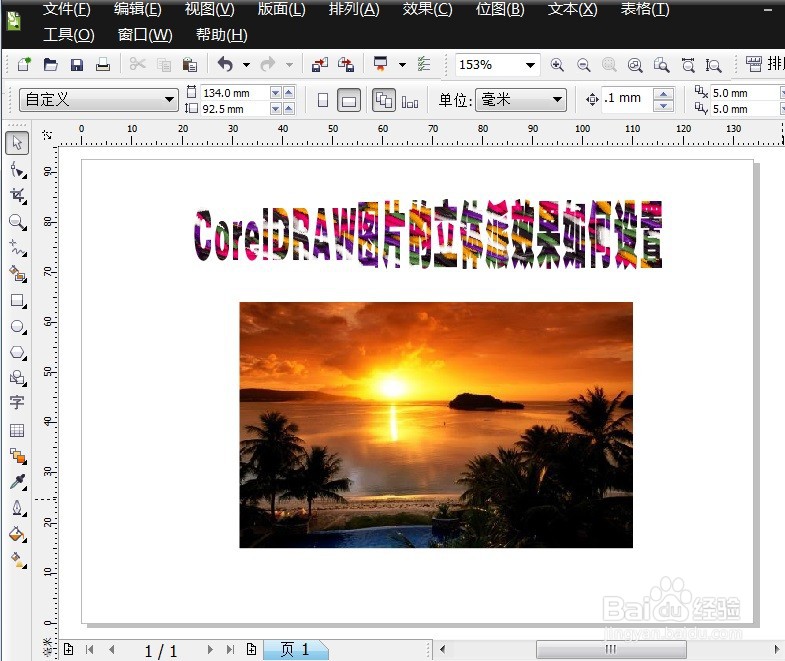Decrease page height 92.5 mm value

(275, 109)
